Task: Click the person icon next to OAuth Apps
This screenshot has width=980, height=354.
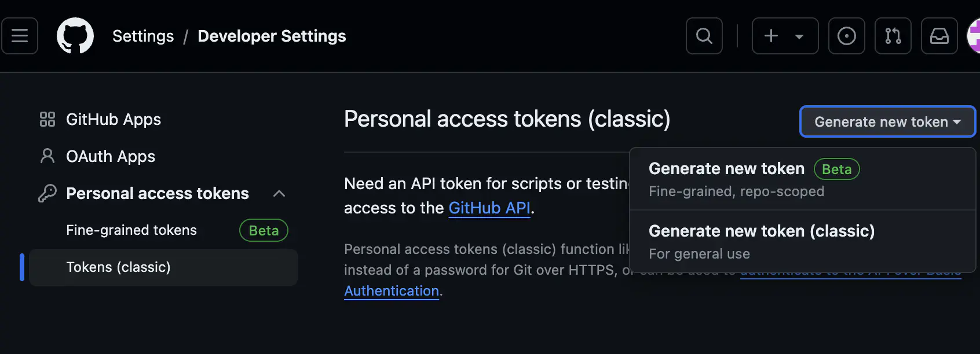Action: coord(47,156)
